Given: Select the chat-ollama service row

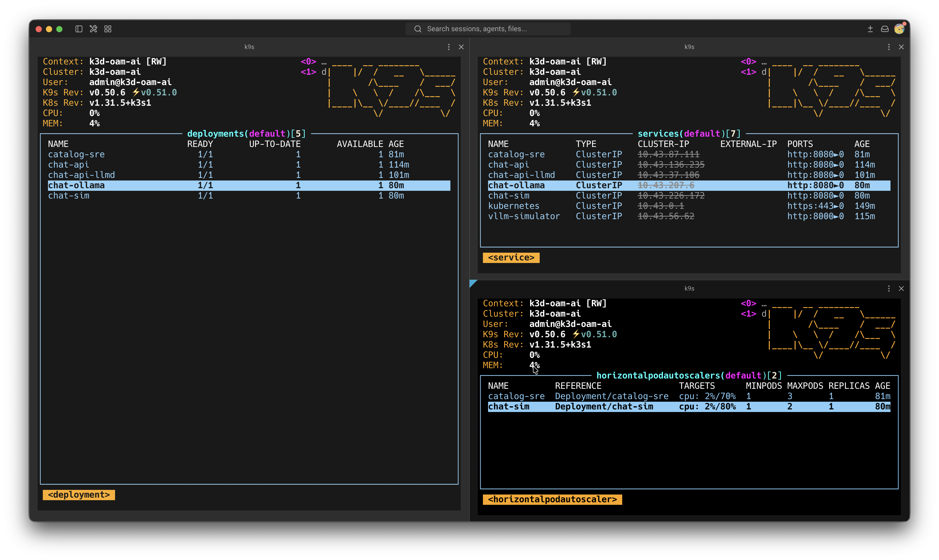Looking at the screenshot, I should [689, 185].
